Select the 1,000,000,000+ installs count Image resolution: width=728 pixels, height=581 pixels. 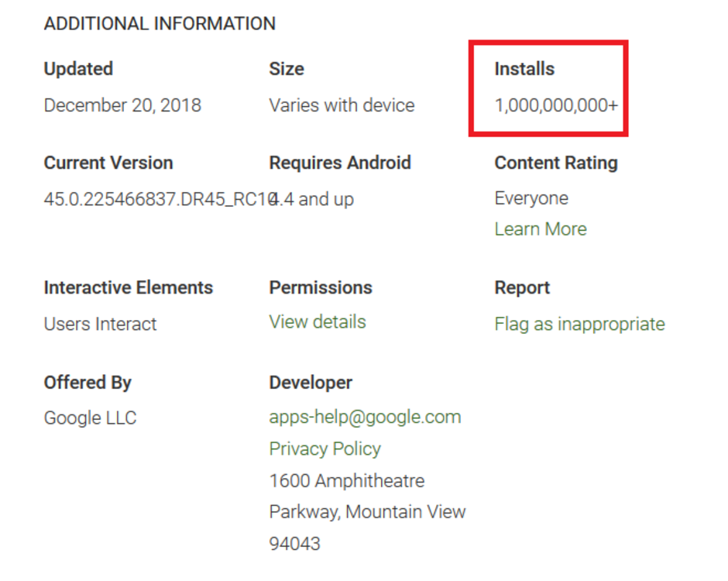[x=556, y=105]
